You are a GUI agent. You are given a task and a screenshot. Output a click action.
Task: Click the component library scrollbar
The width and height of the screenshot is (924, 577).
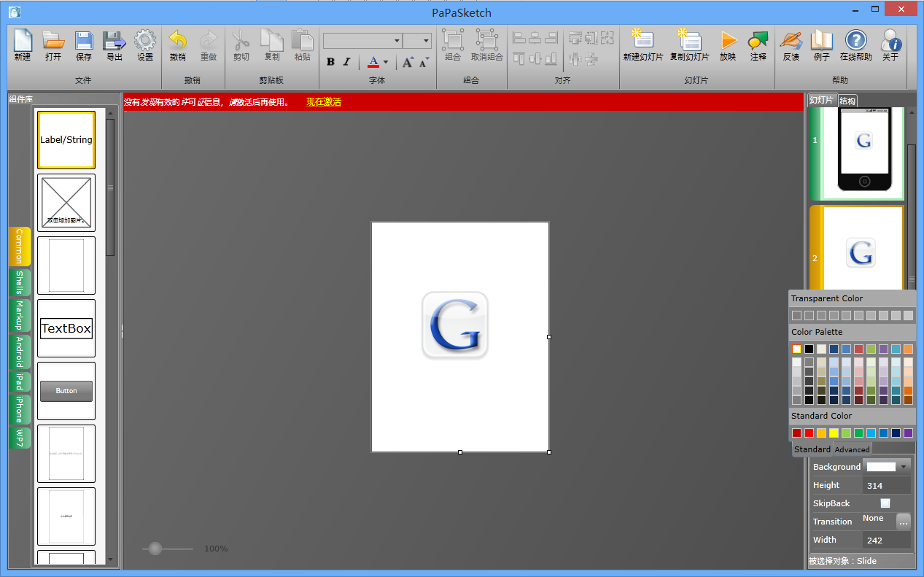[110, 187]
